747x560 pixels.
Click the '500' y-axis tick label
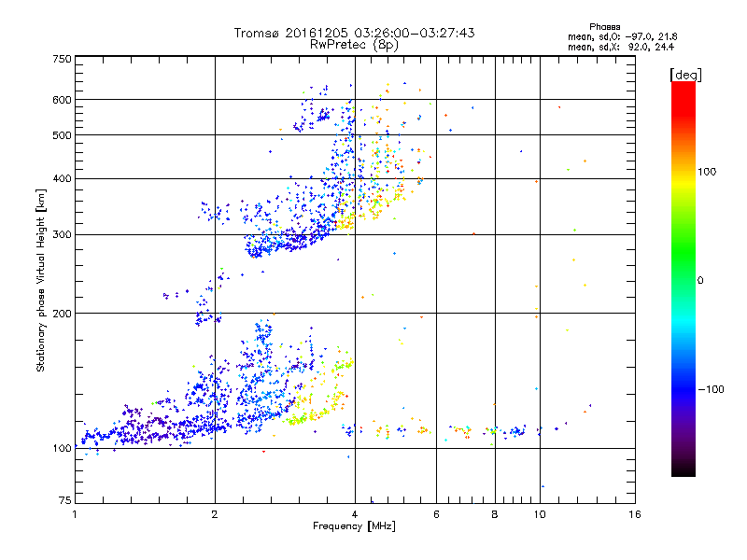pyautogui.click(x=63, y=135)
